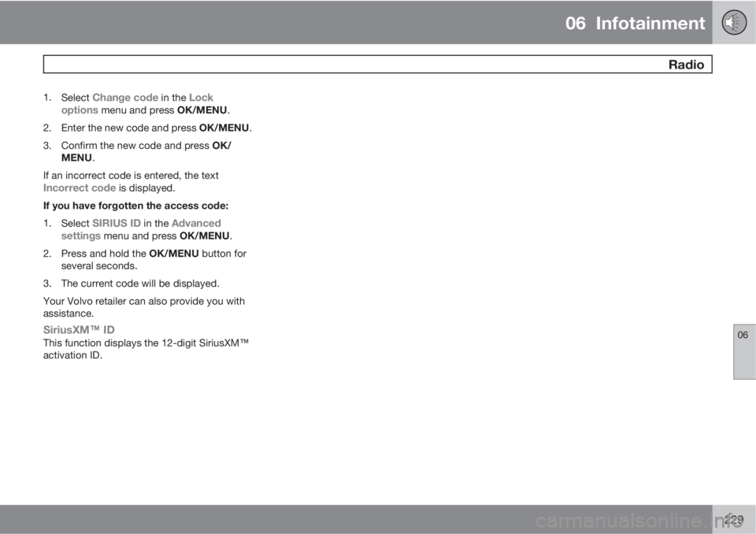Click the gray footer bar
Image resolution: width=756 pixels, height=534 pixels.
(356, 520)
